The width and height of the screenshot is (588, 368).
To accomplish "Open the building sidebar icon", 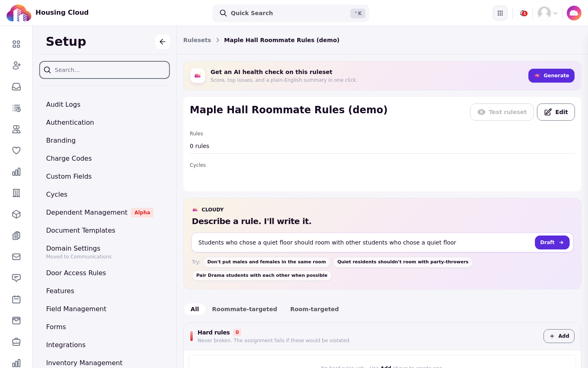I will point(16,193).
